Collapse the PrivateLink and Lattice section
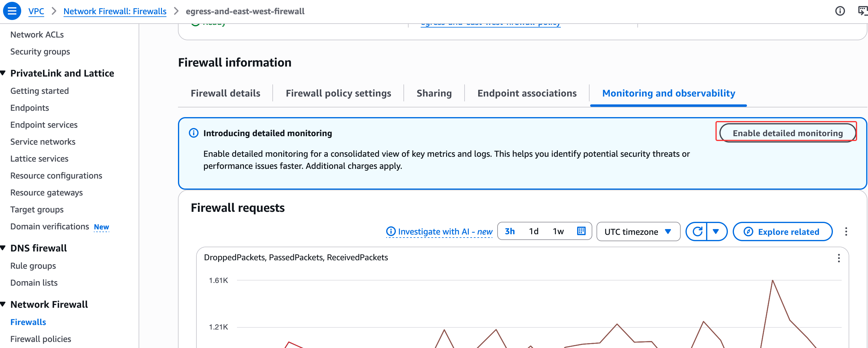 [x=3, y=73]
